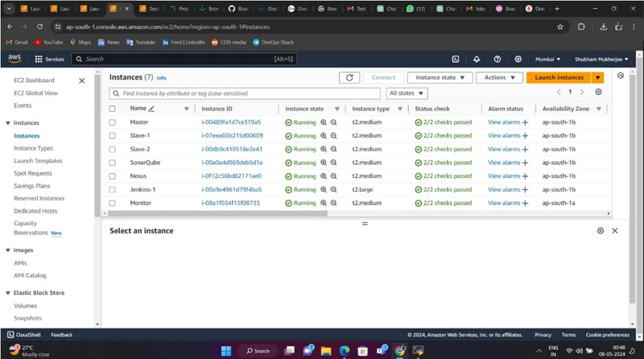Click the instance search filter field
This screenshot has width=644, height=359.
(245, 93)
